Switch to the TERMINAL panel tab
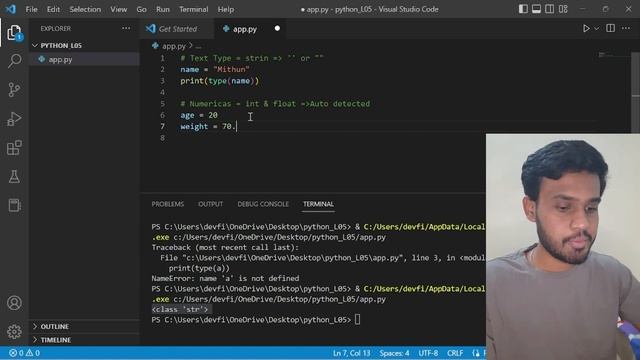This screenshot has height=360, width=640. pos(318,204)
